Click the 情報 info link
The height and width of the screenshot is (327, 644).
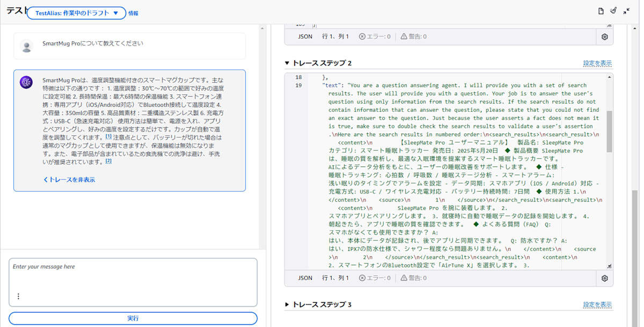pyautogui.click(x=133, y=13)
